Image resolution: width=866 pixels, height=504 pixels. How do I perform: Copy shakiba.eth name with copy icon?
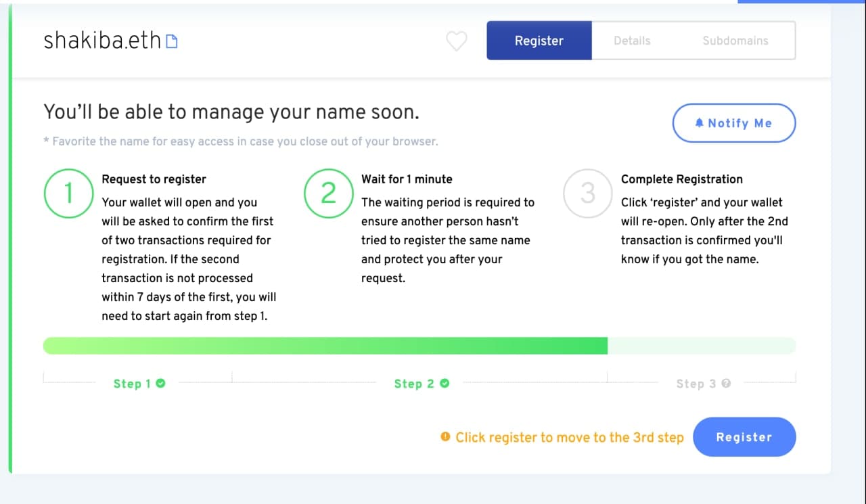point(172,42)
